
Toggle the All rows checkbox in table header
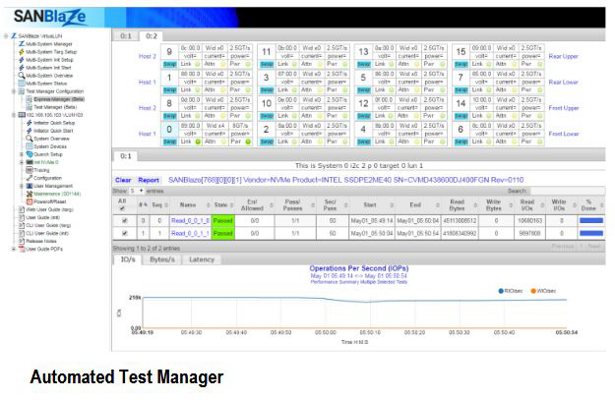click(124, 210)
